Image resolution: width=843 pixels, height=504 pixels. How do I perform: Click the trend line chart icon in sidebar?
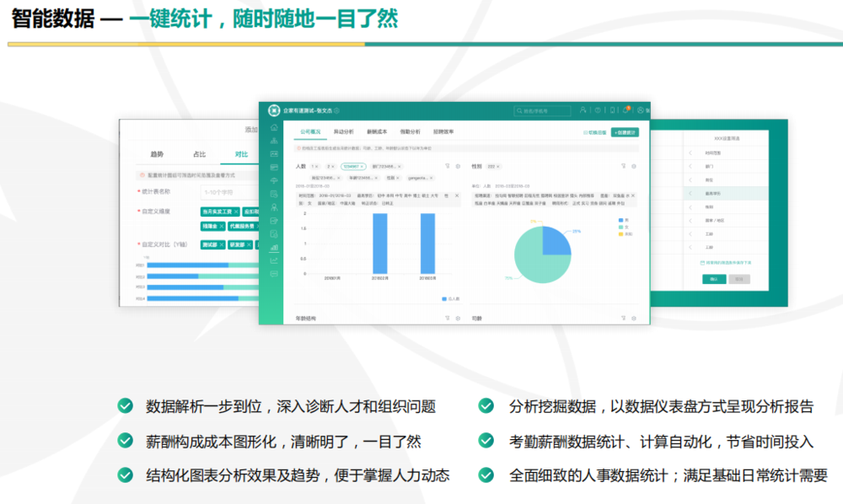(274, 260)
